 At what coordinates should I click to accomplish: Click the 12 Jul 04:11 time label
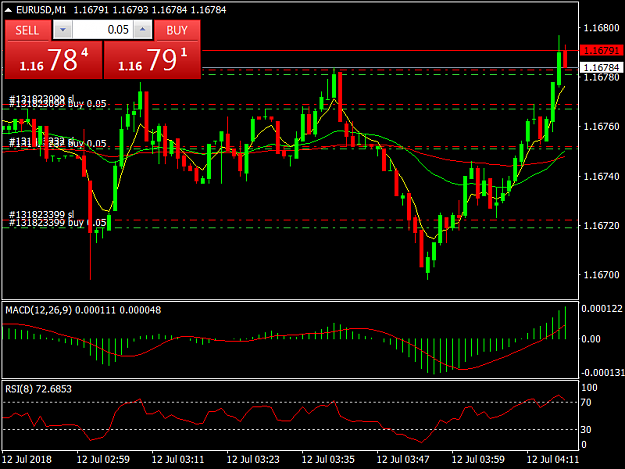click(552, 459)
